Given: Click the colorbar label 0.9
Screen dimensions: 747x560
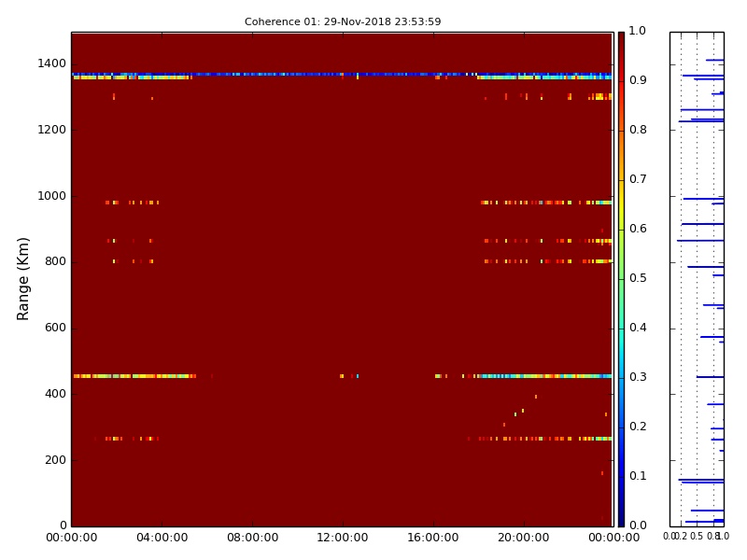Looking at the screenshot, I should click(x=638, y=80).
